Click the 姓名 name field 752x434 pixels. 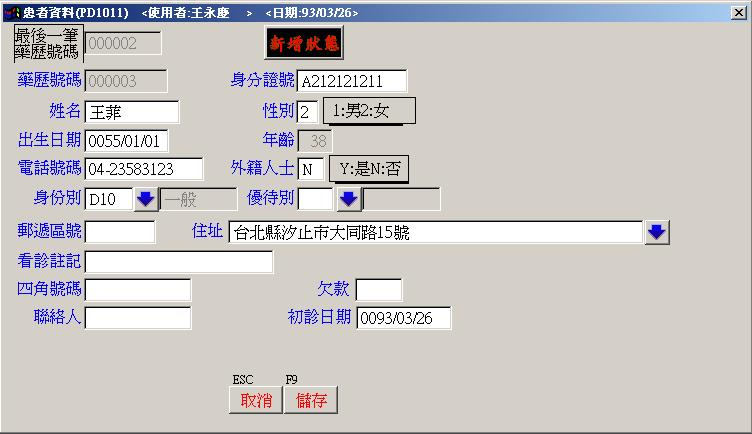click(x=131, y=111)
